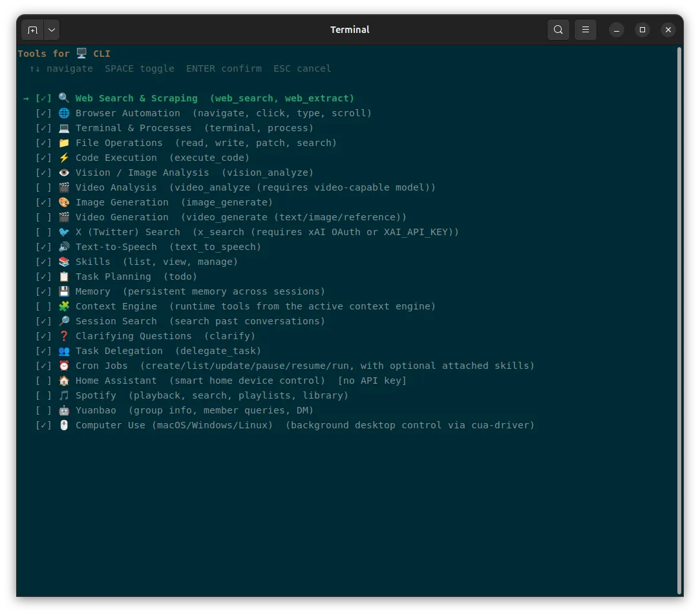Click the music note icon for Spotify

[x=64, y=395]
